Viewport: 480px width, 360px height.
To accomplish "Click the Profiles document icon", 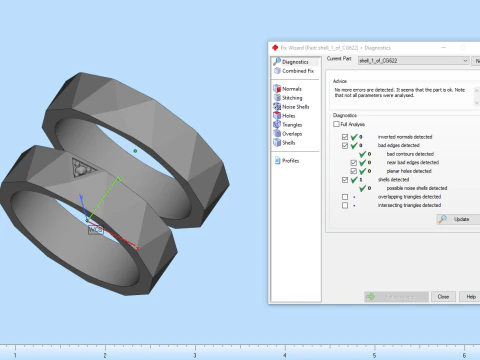I will (277, 160).
